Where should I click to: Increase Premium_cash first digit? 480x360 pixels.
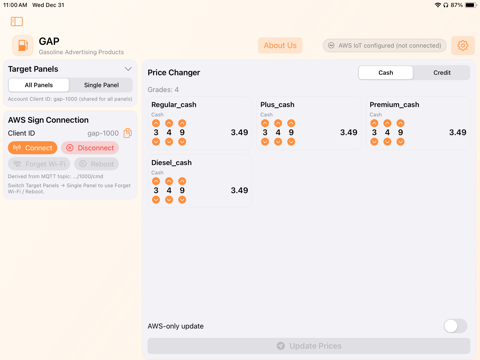tap(374, 123)
